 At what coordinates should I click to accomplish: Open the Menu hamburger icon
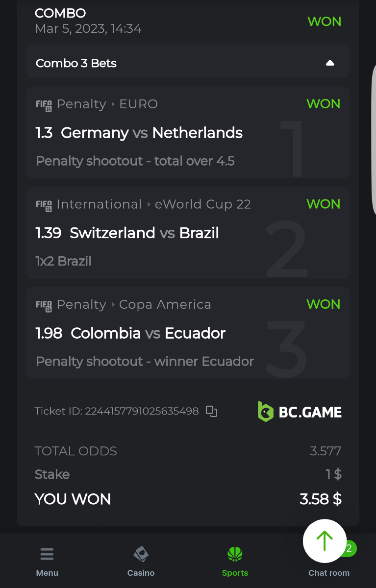[47, 555]
